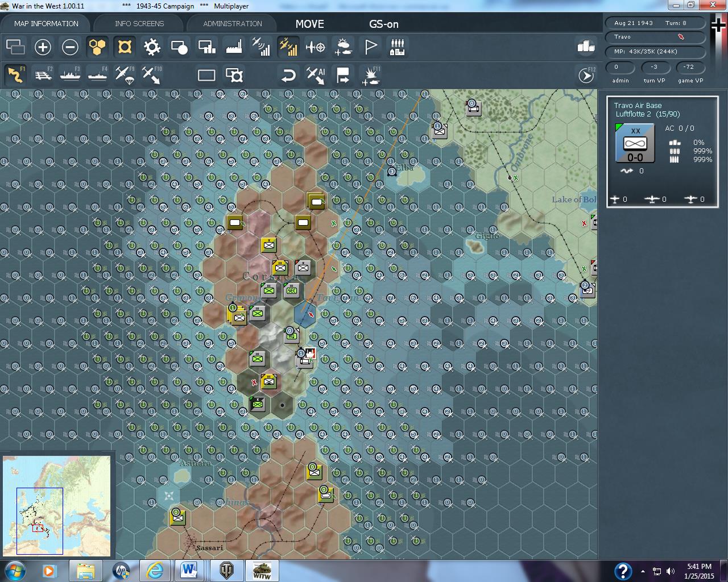This screenshot has width=728, height=582.
Task: Zoom in the map with plus icon
Action: [x=43, y=47]
